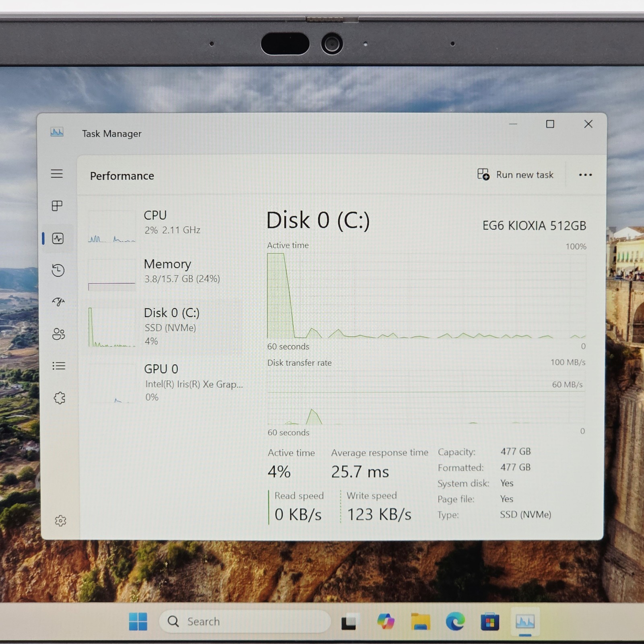Click the 25.7 ms response time value

(x=360, y=472)
